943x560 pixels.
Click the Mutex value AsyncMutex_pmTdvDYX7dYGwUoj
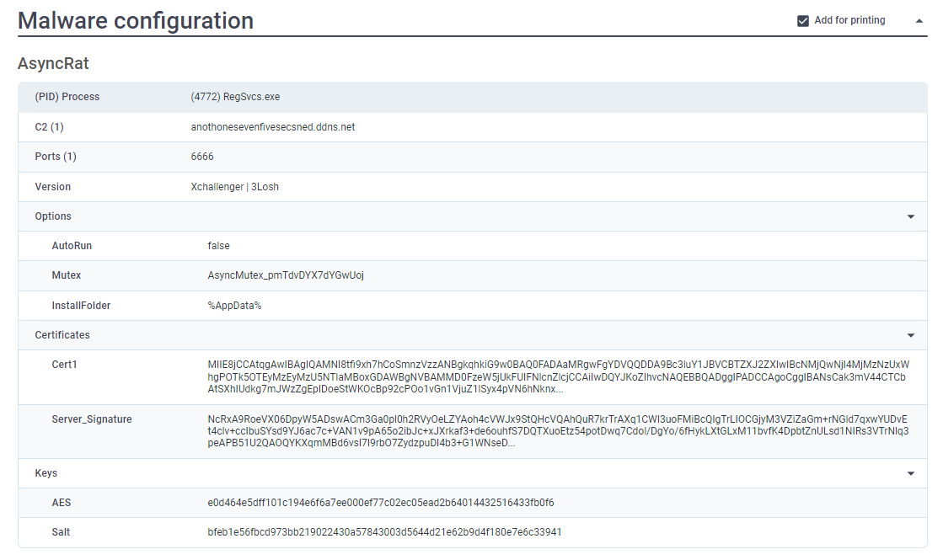click(286, 275)
